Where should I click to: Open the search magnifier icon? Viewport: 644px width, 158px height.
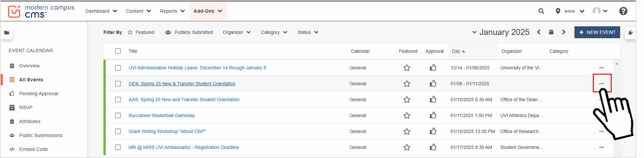point(541,11)
